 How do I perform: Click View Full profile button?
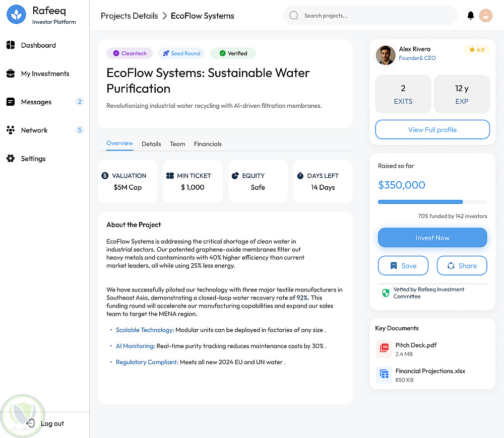432,129
